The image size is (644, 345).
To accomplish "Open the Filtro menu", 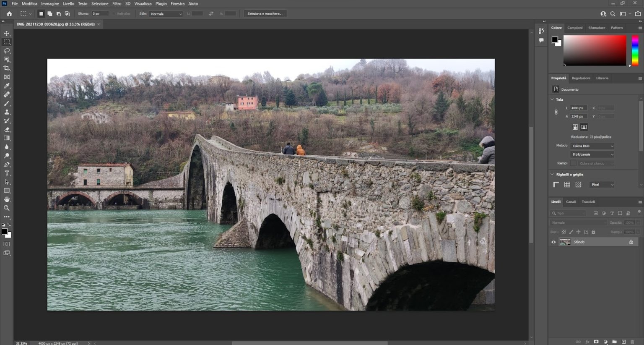I will point(117,4).
